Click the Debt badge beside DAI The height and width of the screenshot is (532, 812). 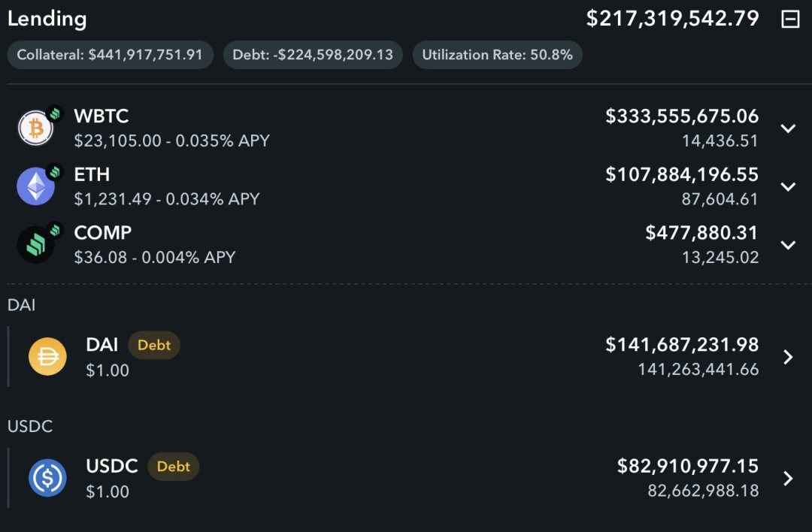[x=154, y=346]
